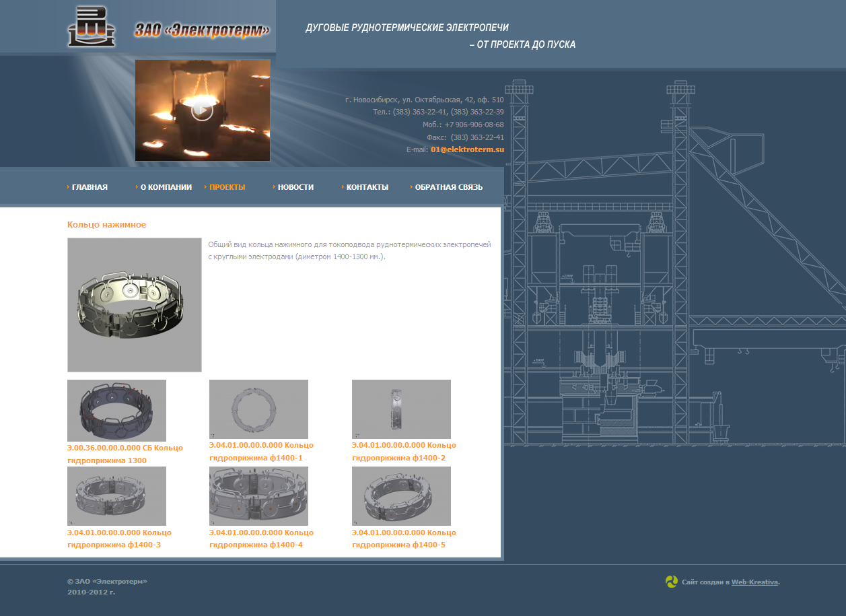Select the ф1400-5 ring thumbnail

[x=401, y=495]
